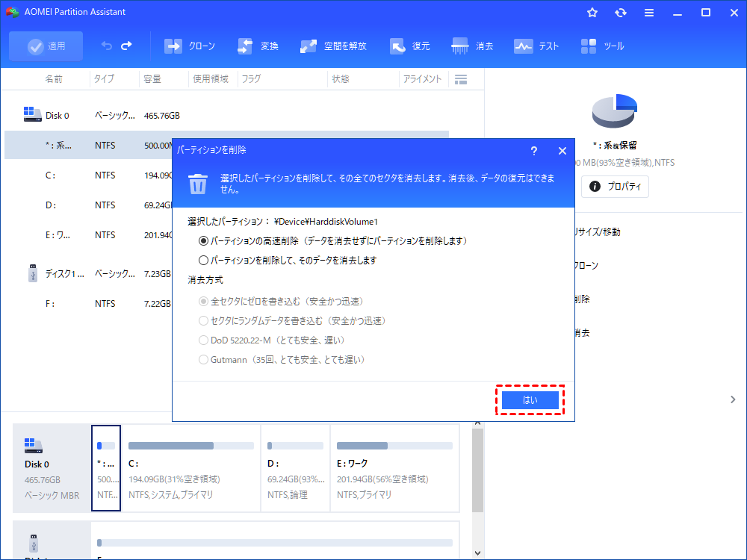Click the タイプ column header
747x560 pixels.
pyautogui.click(x=104, y=79)
